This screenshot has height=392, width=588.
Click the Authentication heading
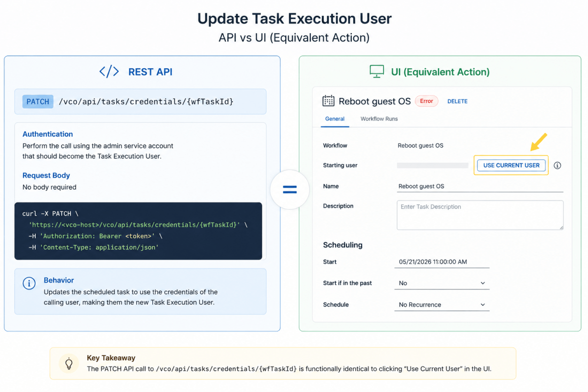(48, 134)
